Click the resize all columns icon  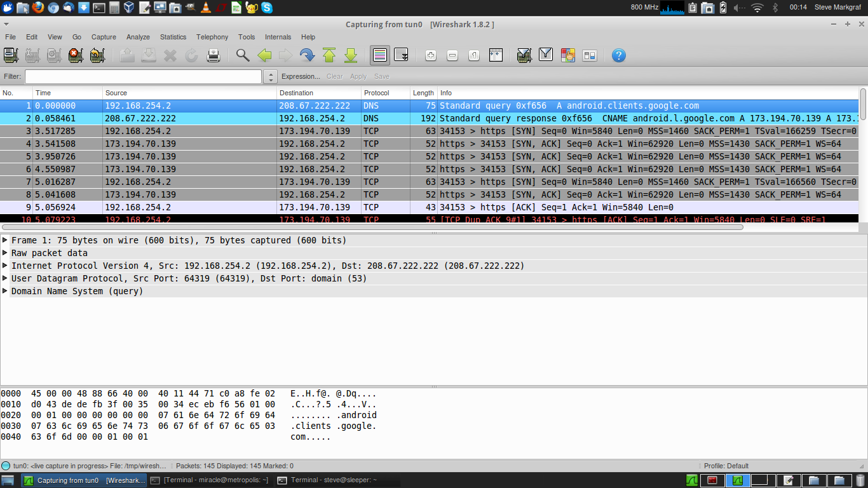coord(496,55)
